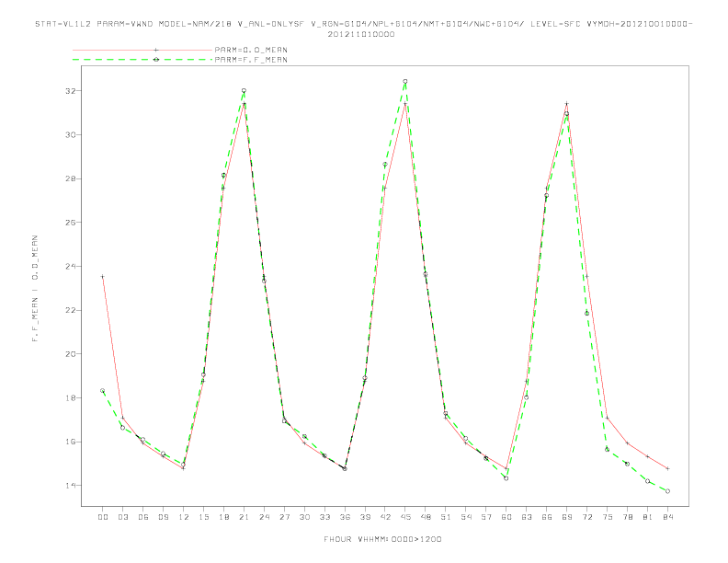Click the green circle marker at hour 72
Image resolution: width=728 pixels, height=563 pixels.
pos(586,314)
